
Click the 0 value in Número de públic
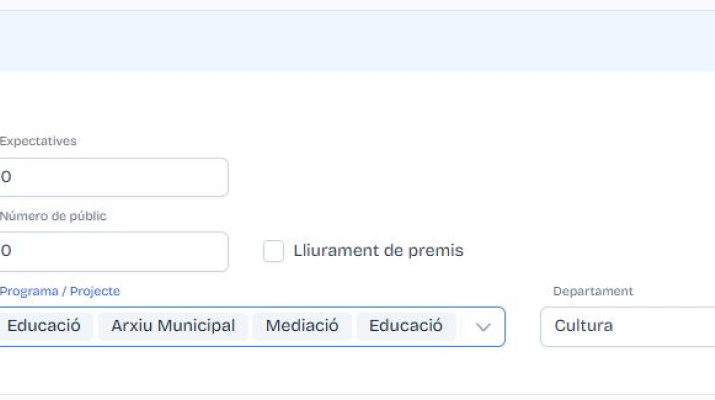point(6,251)
